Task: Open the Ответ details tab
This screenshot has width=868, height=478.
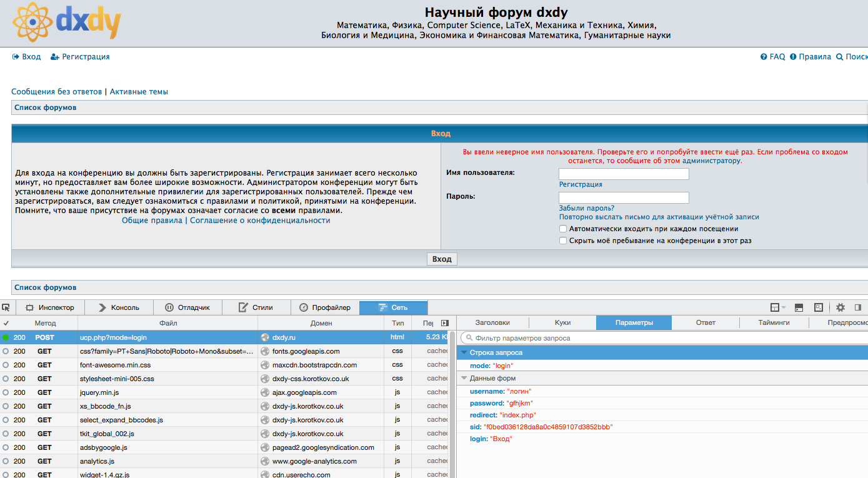Action: coord(706,323)
